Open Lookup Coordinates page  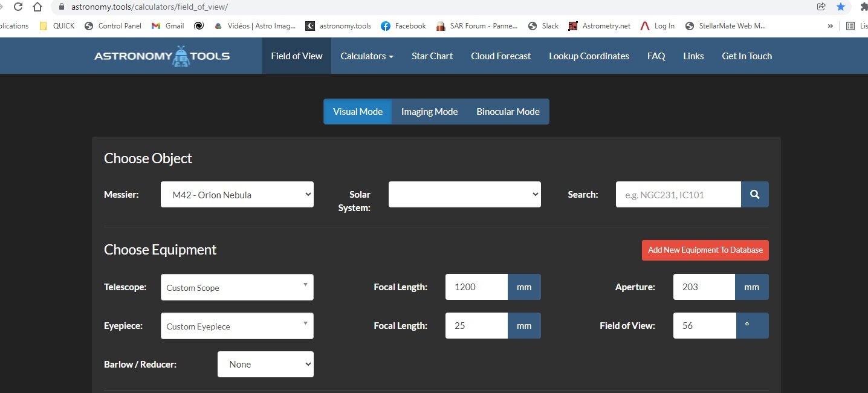589,56
